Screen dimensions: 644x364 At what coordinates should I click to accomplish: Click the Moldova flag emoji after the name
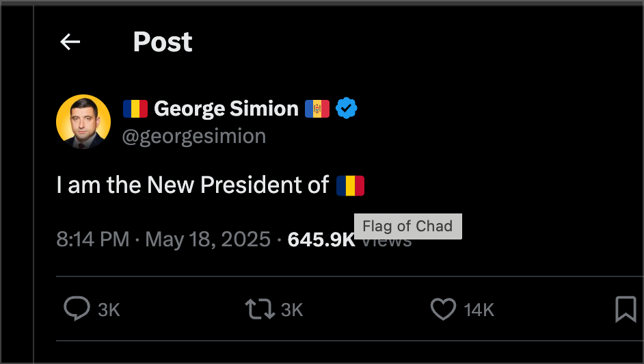click(x=317, y=108)
